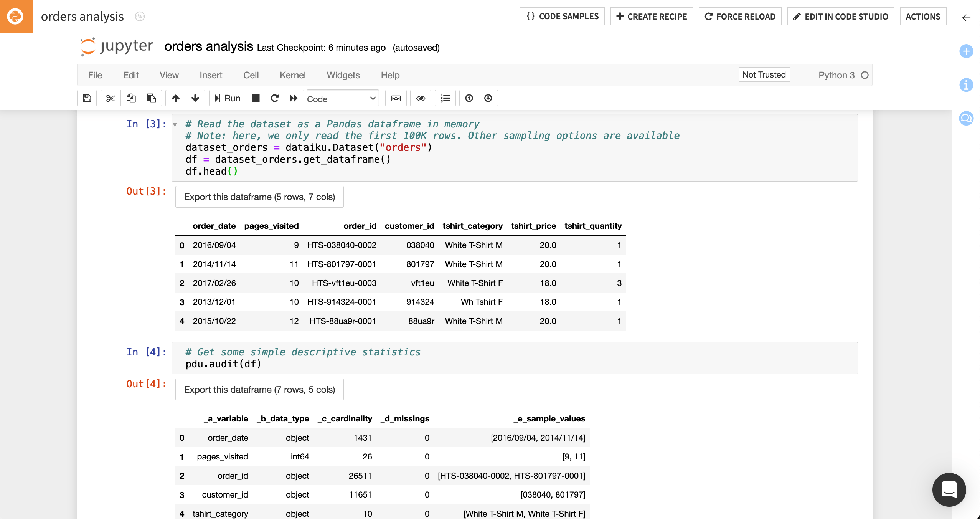Export this dataframe (5 rows, 7 cols)
The width and height of the screenshot is (980, 519).
click(x=259, y=197)
